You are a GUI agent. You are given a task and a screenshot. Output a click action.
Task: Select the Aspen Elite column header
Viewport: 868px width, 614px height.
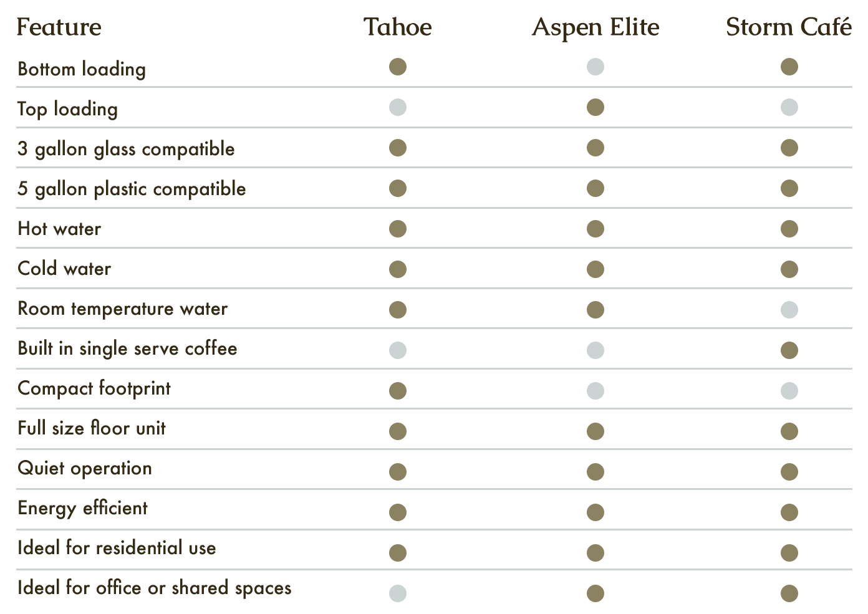[x=596, y=27]
